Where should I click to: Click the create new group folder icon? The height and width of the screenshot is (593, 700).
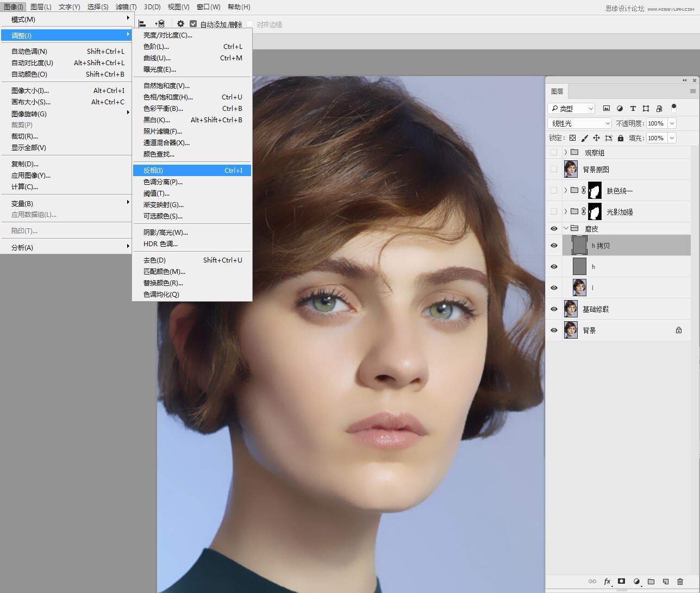coord(651,581)
